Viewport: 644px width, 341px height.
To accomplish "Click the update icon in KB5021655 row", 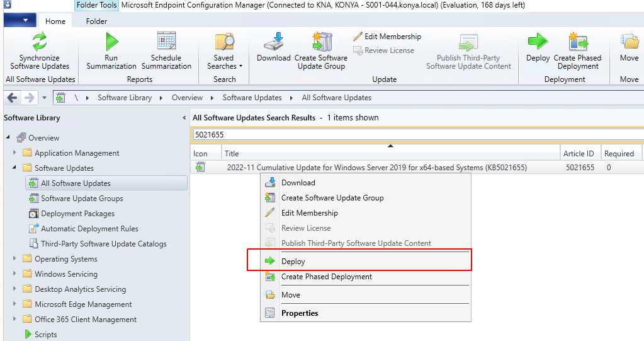I will click(x=200, y=167).
